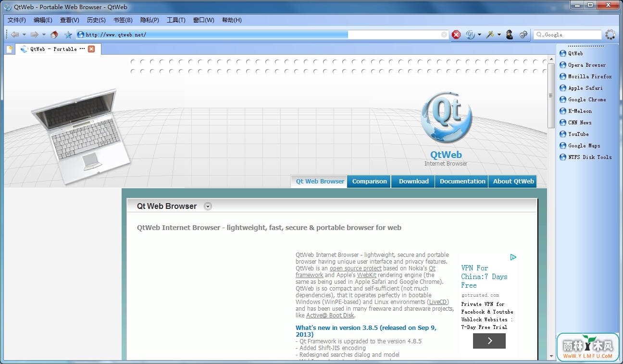Follow the WebKit link

click(x=367, y=275)
